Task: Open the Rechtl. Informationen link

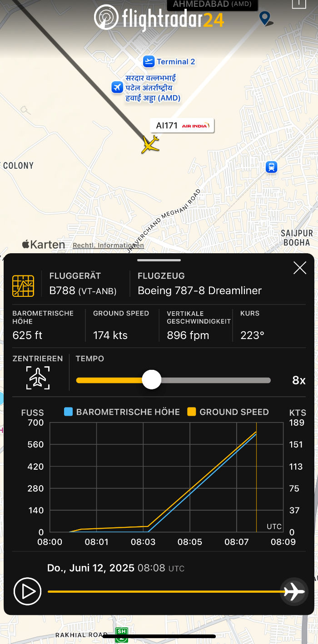Action: click(108, 246)
